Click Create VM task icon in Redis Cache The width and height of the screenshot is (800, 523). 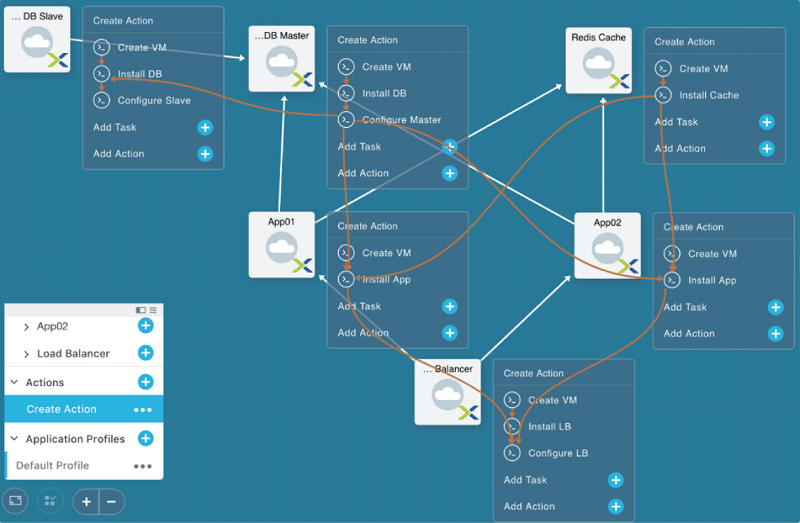[x=663, y=68]
